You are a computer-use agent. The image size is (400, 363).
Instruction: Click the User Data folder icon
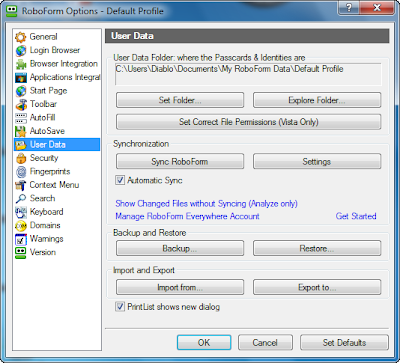(x=21, y=145)
